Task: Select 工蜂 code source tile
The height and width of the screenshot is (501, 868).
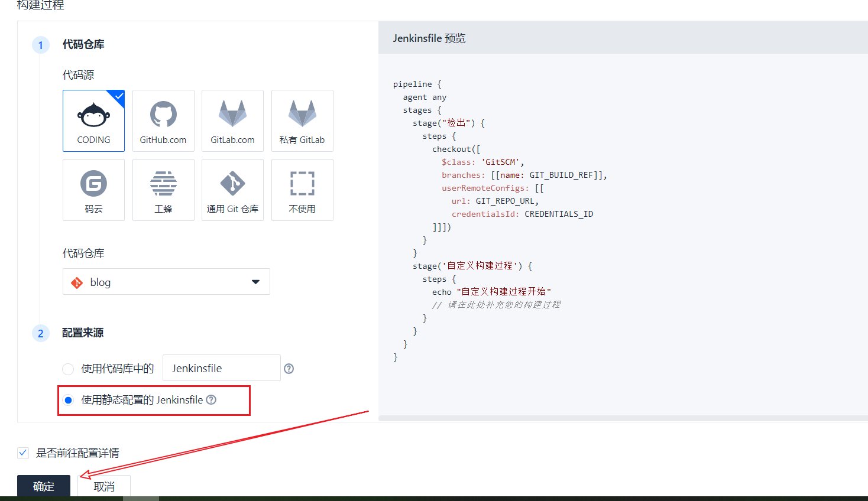Action: [163, 190]
